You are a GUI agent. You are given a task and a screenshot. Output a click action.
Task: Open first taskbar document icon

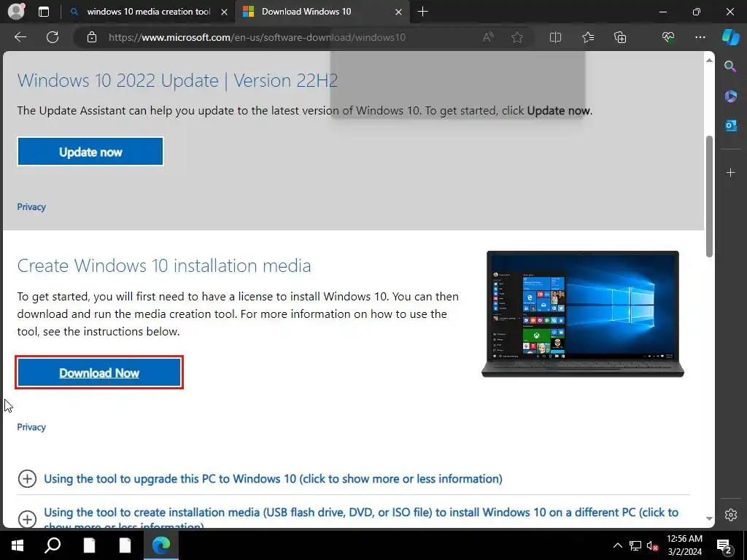tap(89, 545)
